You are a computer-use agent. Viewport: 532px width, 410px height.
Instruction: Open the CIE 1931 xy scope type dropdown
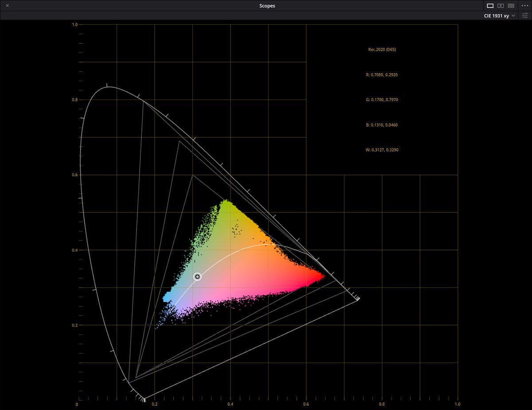(500, 16)
